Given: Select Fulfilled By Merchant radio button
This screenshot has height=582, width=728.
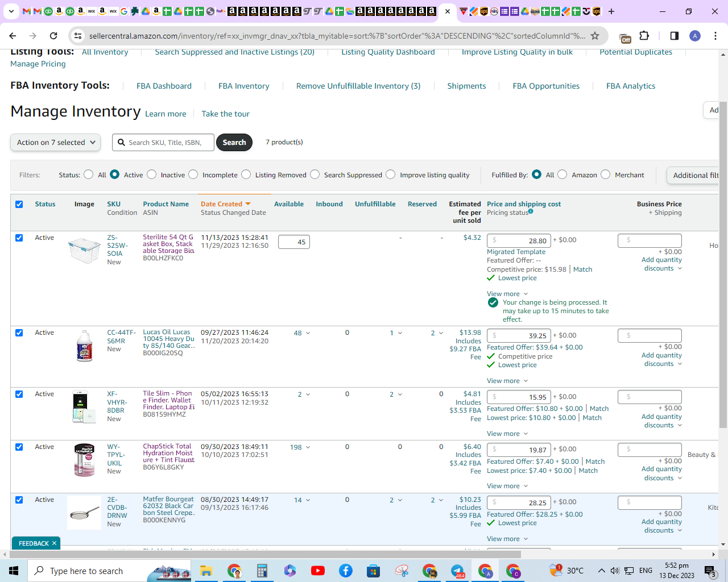Looking at the screenshot, I should pyautogui.click(x=606, y=174).
